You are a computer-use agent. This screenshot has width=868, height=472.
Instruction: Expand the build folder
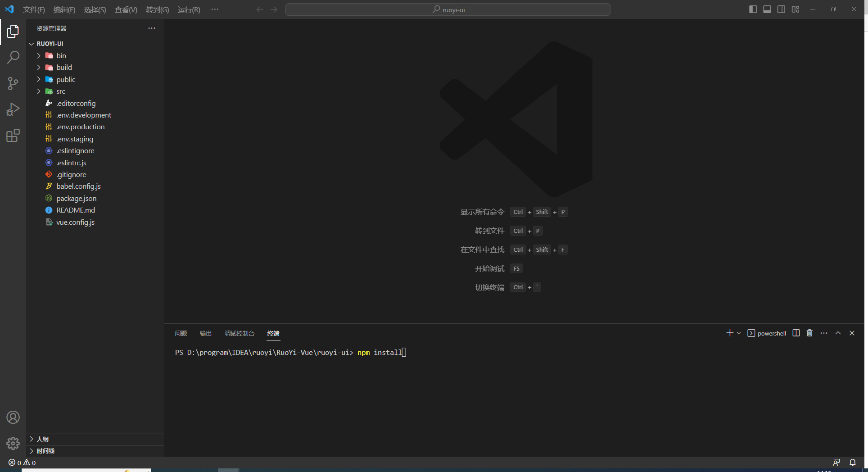pyautogui.click(x=95, y=67)
